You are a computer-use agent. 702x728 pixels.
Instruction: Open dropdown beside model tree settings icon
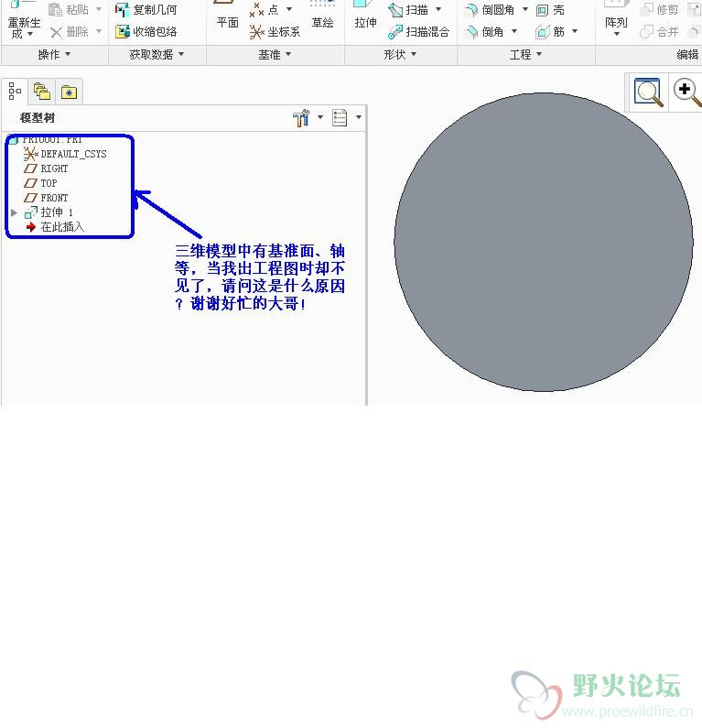[x=320, y=117]
